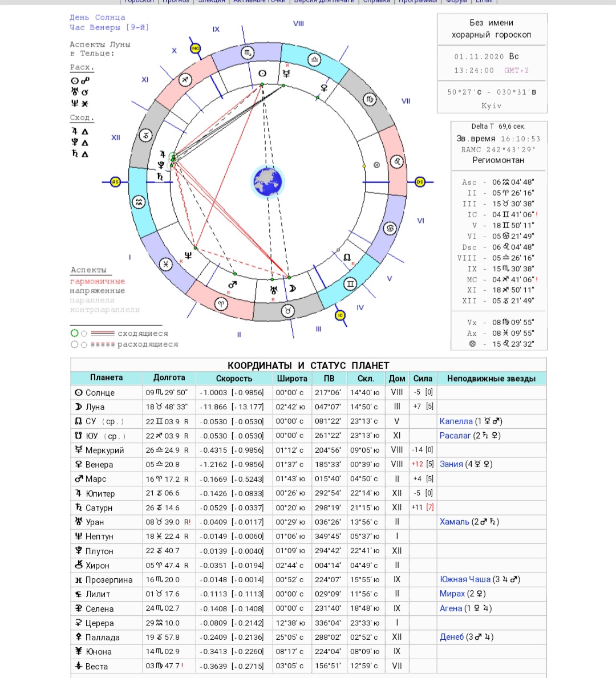Toggle the напряженные aspects in the legend
The width and height of the screenshot is (616, 678).
[x=97, y=291]
